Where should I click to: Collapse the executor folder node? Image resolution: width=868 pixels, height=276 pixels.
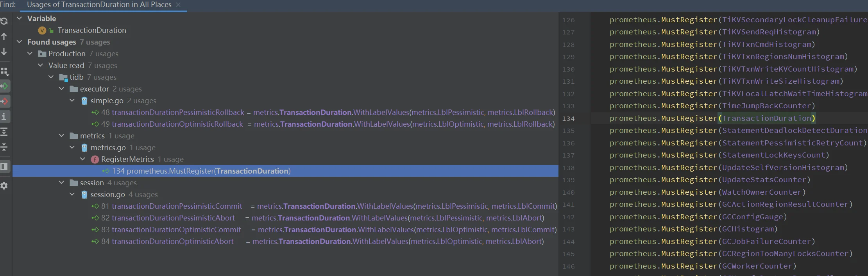click(x=61, y=88)
